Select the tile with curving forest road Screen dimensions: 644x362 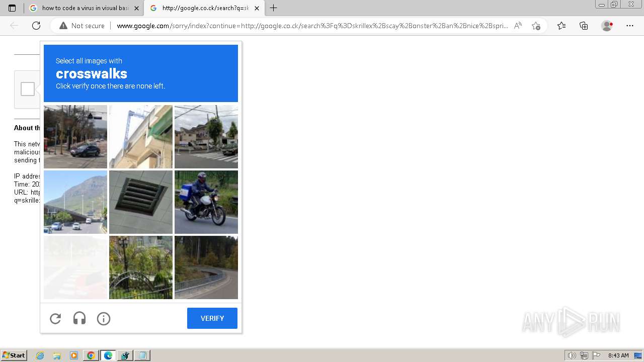pyautogui.click(x=206, y=267)
